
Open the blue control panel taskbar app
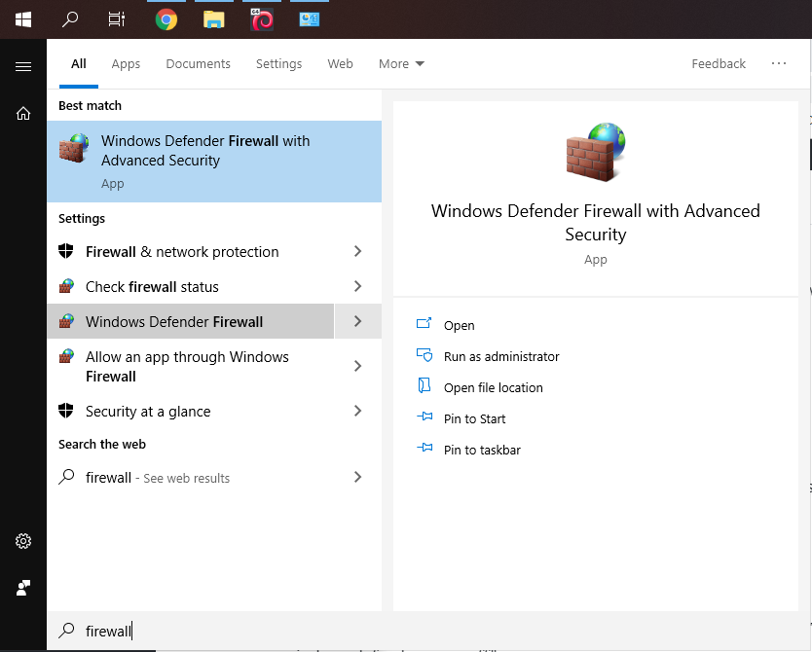tap(310, 19)
